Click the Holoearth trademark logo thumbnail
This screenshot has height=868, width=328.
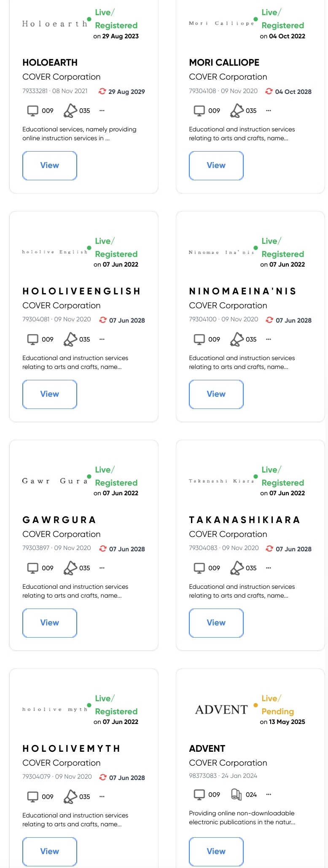click(x=54, y=24)
